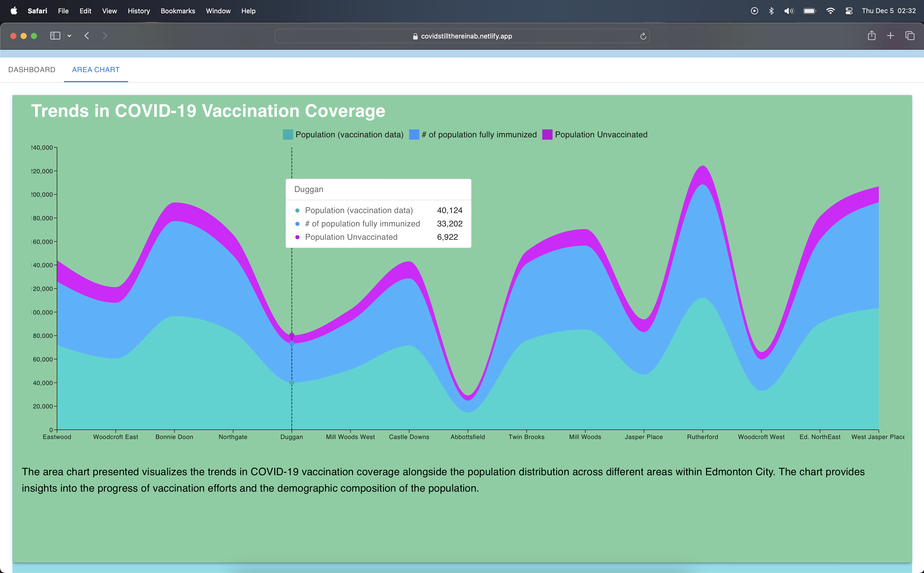Image resolution: width=924 pixels, height=573 pixels.
Task: Reload the page with the refresh icon
Action: point(643,36)
